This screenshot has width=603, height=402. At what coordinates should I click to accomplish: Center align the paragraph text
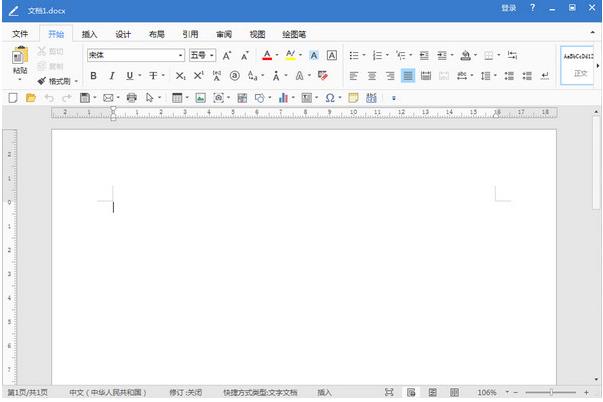pos(371,75)
